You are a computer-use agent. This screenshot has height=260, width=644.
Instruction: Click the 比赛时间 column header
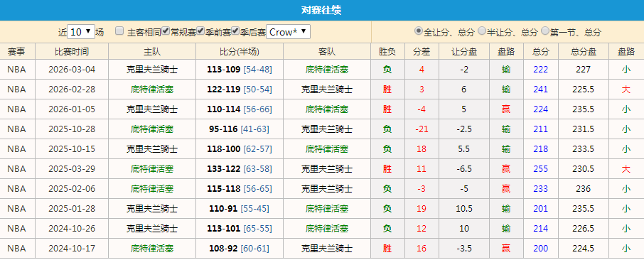tap(72, 52)
